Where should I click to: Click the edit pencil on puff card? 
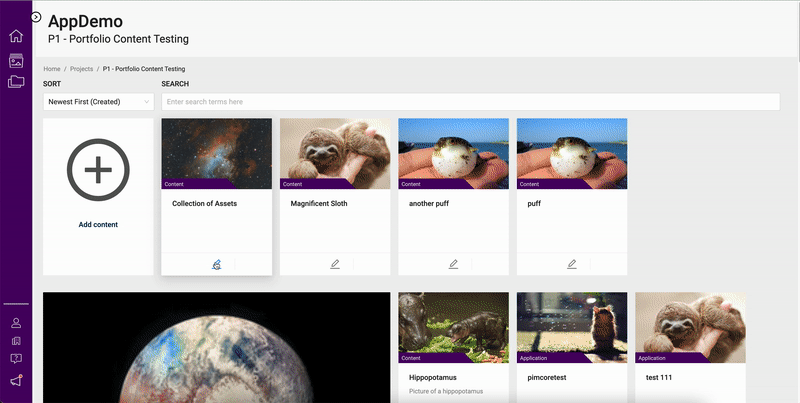572,264
